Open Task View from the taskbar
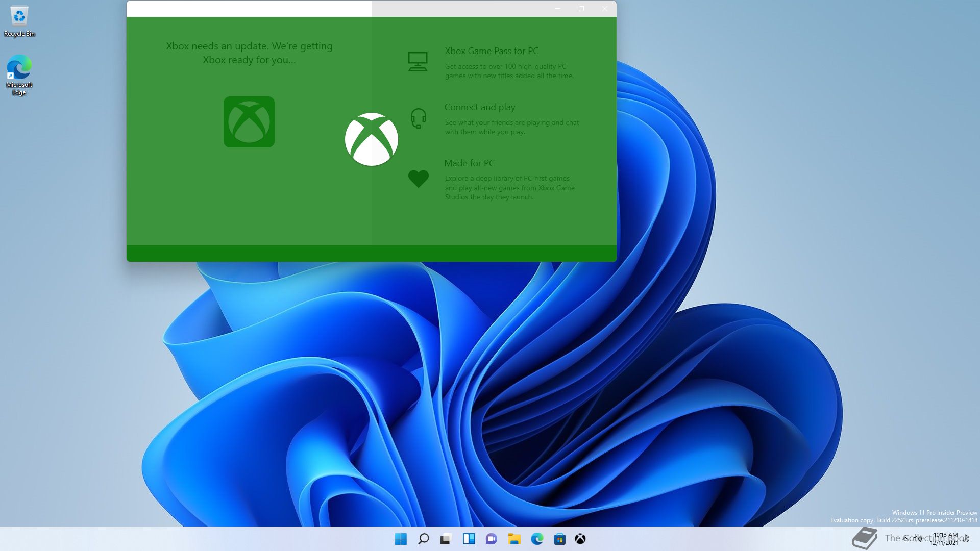Screen dimensions: 980x551 (446, 539)
